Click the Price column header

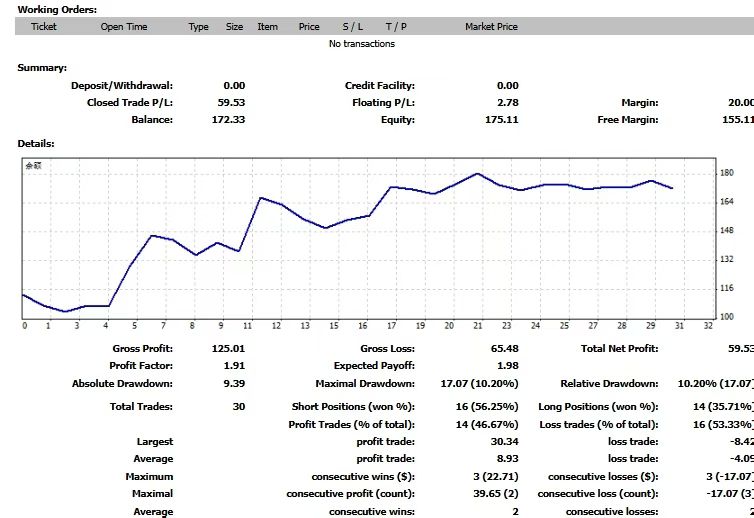[309, 27]
